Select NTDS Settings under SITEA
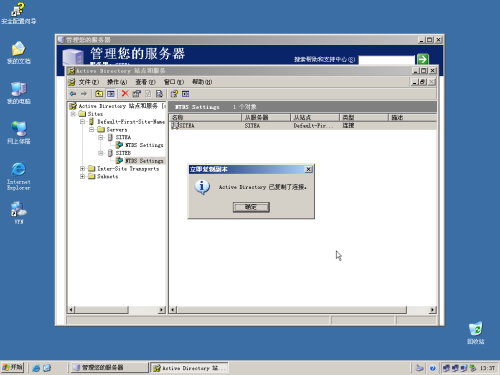 144,145
